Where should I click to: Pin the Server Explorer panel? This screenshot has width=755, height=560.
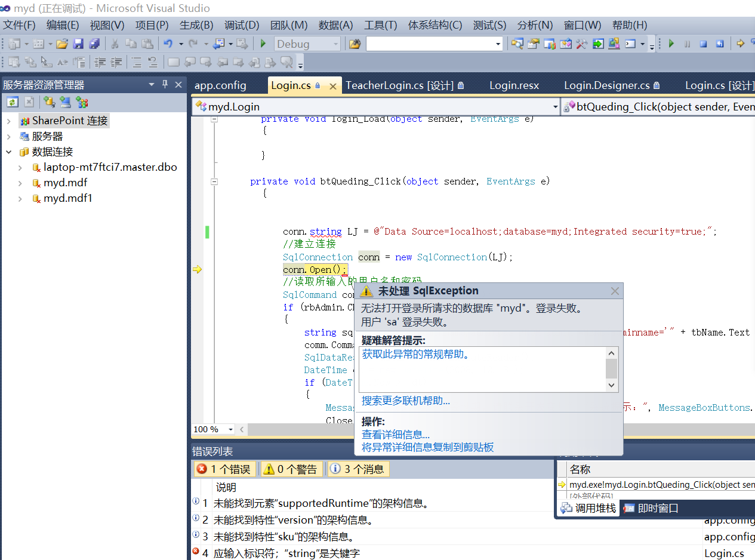coord(165,84)
